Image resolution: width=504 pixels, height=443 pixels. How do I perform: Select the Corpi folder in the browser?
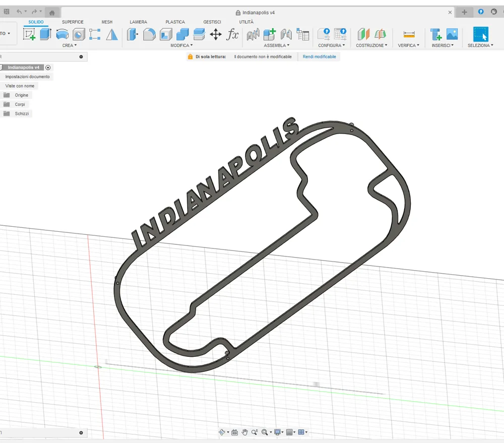20,104
